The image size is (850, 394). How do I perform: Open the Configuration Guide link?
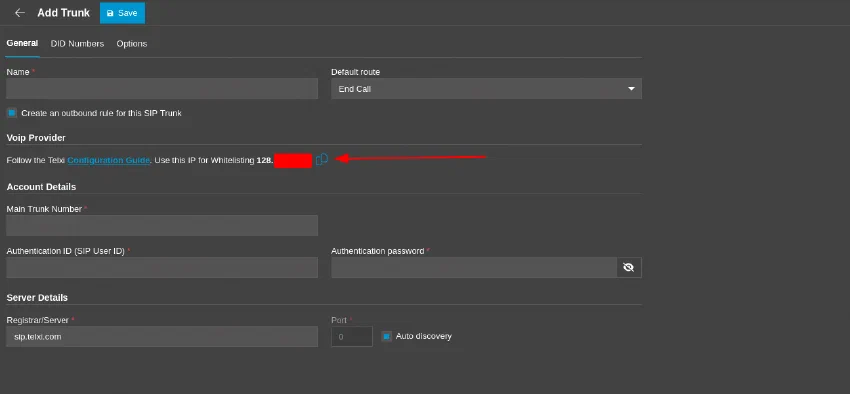pyautogui.click(x=108, y=160)
